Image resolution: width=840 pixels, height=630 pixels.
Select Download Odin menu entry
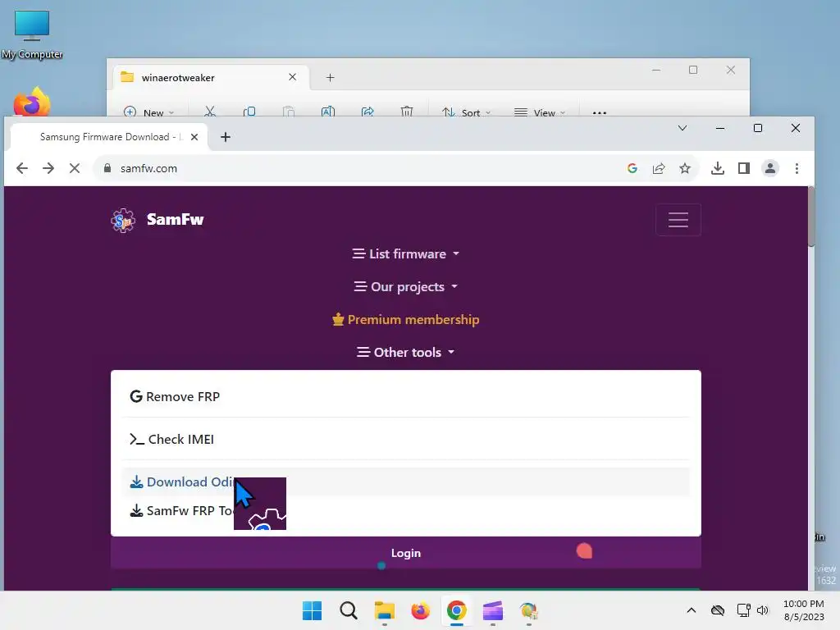(x=405, y=482)
